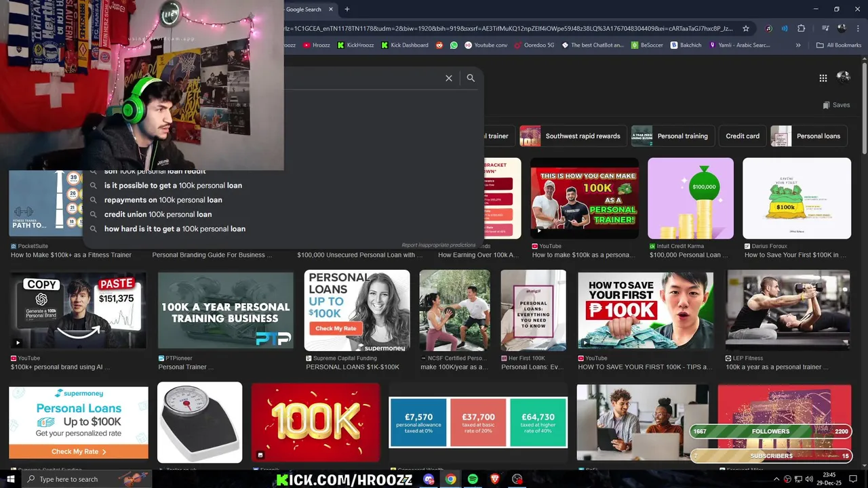Open '100K a year personal training business' image

pyautogui.click(x=226, y=310)
